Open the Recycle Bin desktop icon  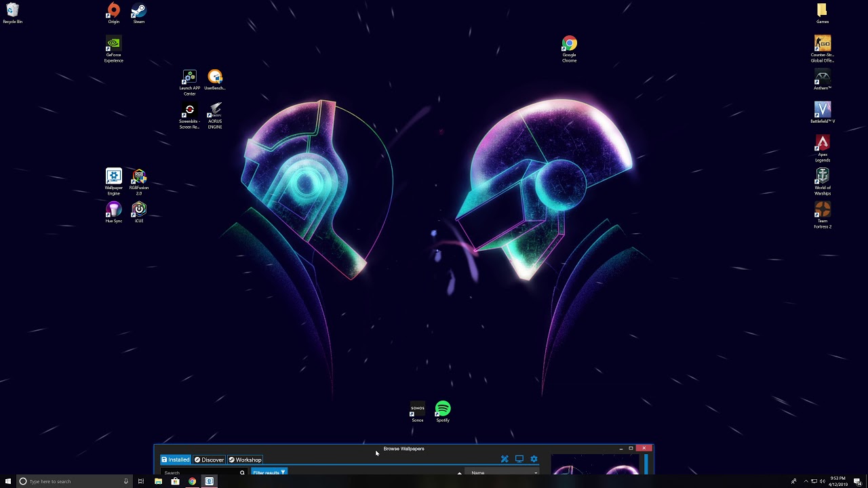coord(12,13)
